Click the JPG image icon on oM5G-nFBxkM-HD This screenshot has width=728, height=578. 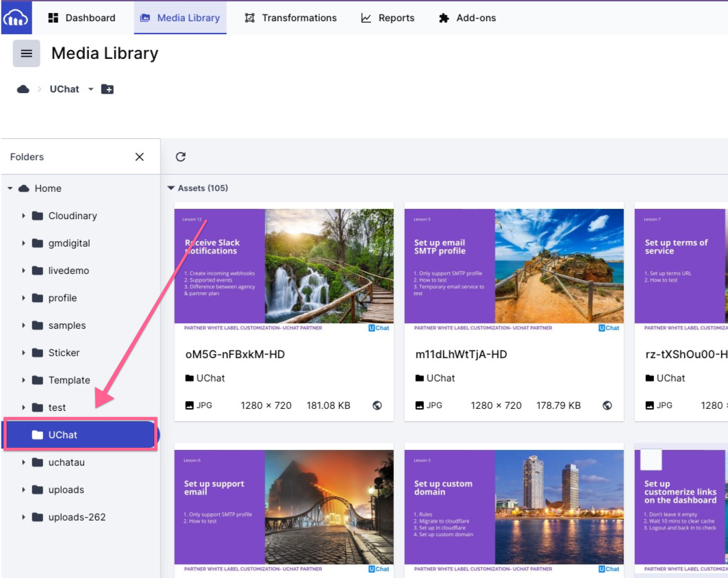190,405
